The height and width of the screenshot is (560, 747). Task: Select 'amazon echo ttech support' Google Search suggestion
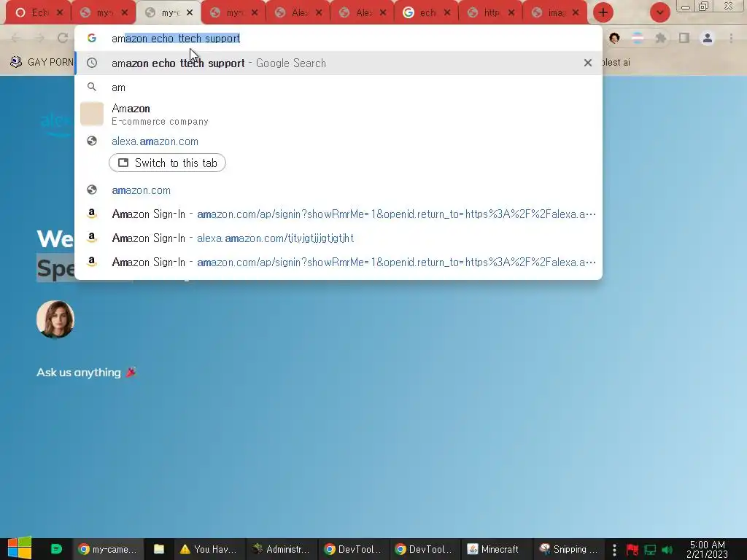[338, 63]
